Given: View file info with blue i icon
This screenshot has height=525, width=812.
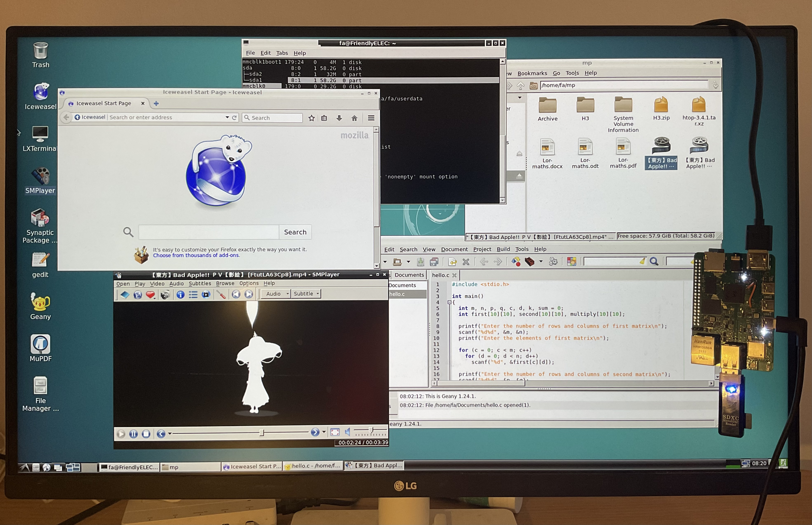Looking at the screenshot, I should [181, 295].
